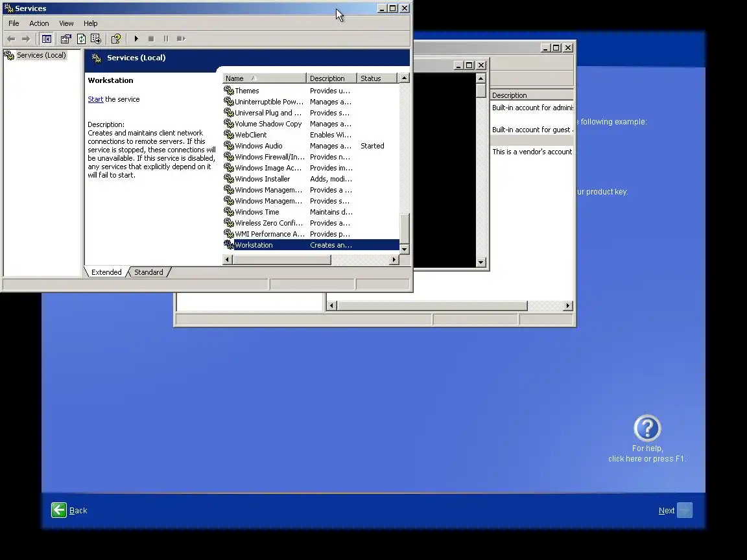Switch to the Standard tab

[148, 272]
